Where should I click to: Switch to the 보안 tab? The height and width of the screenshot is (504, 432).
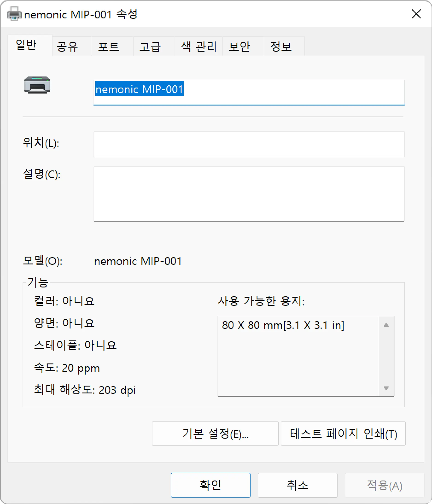[243, 46]
